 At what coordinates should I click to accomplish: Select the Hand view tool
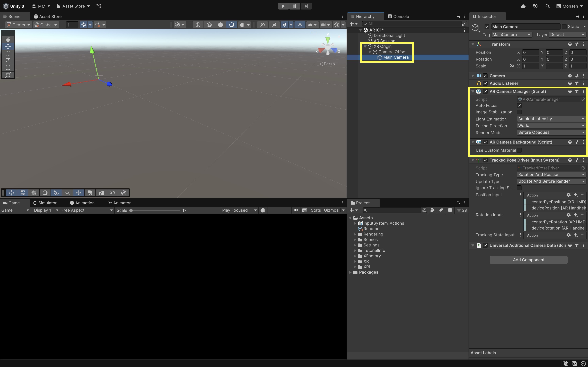point(8,39)
